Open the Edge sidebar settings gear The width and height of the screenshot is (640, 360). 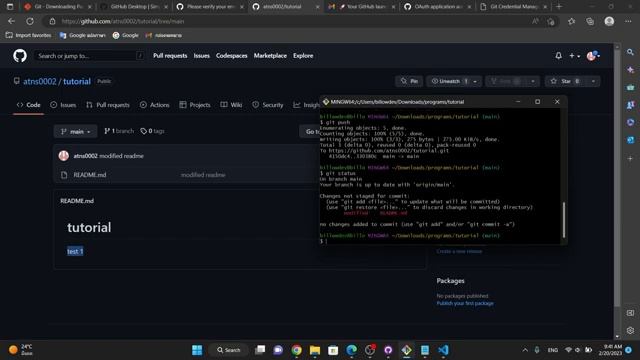pyautogui.click(x=630, y=330)
